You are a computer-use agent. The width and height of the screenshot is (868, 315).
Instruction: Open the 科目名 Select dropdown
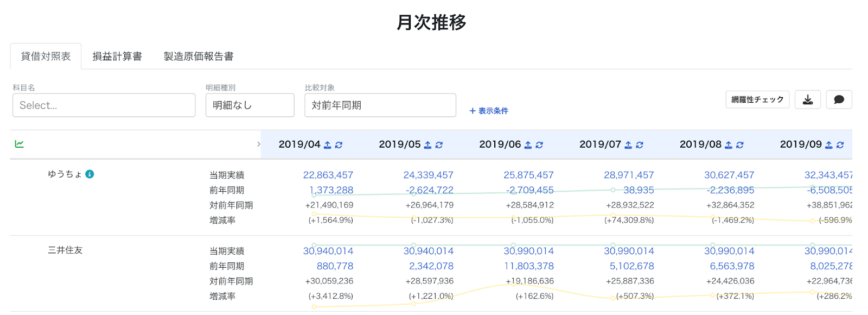104,105
